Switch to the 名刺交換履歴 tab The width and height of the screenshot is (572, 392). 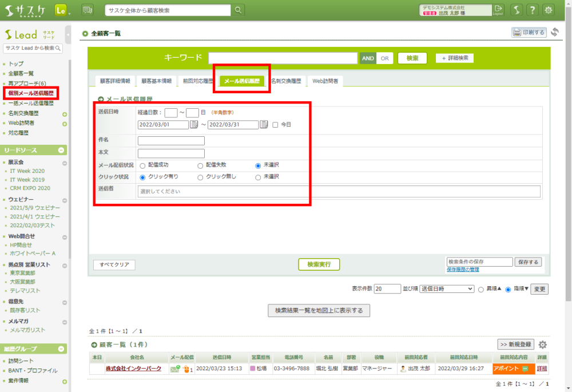(x=285, y=81)
